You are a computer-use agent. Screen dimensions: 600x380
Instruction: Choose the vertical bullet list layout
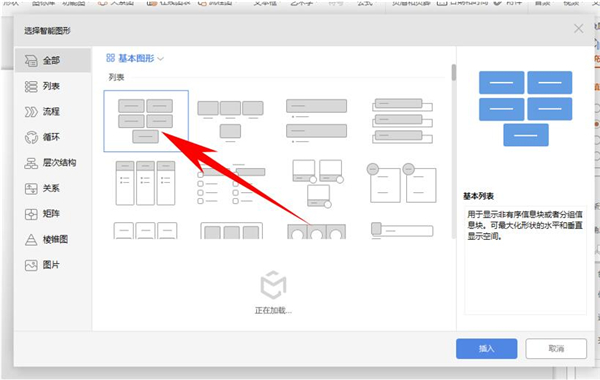tap(316, 121)
